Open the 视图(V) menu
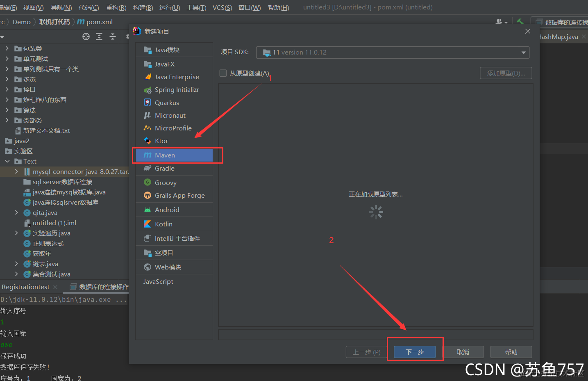The height and width of the screenshot is (381, 588). point(34,7)
